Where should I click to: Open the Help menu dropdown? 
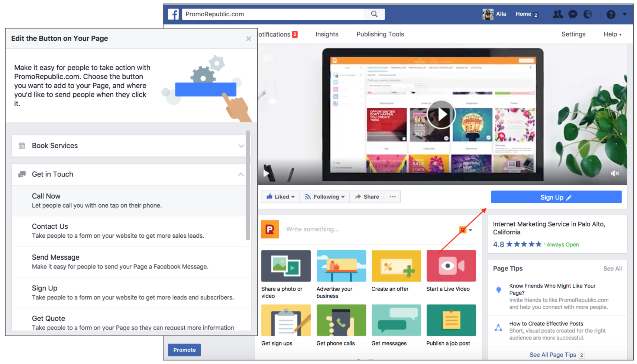[x=612, y=34]
